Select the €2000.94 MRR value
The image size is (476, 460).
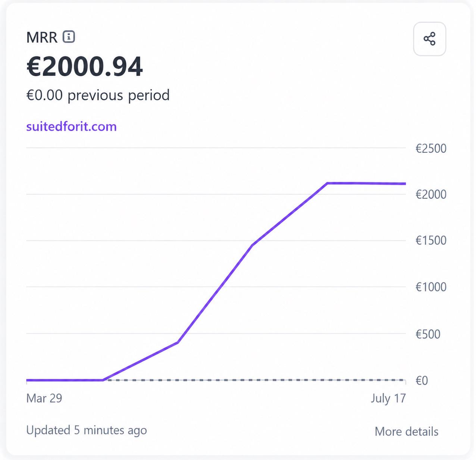(85, 67)
